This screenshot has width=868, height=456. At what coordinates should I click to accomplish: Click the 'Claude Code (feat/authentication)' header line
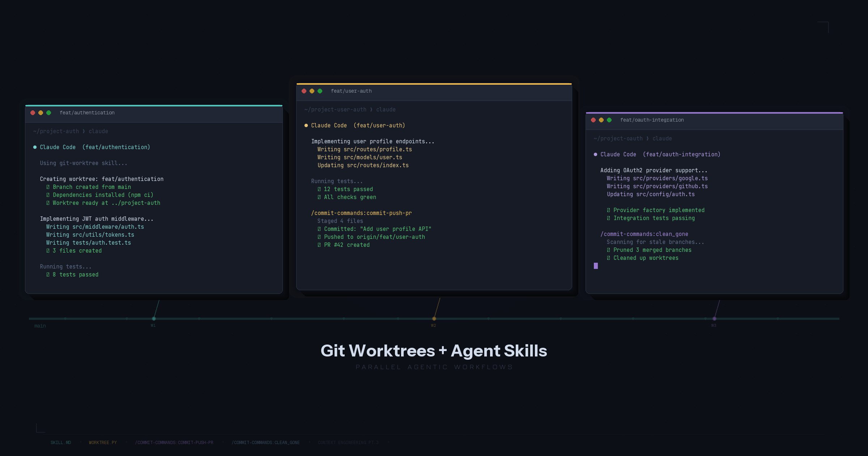click(x=92, y=147)
